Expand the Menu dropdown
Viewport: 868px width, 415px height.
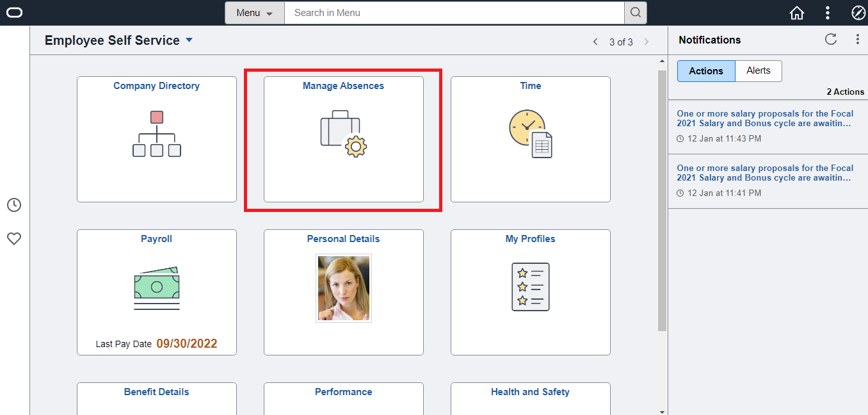click(255, 13)
